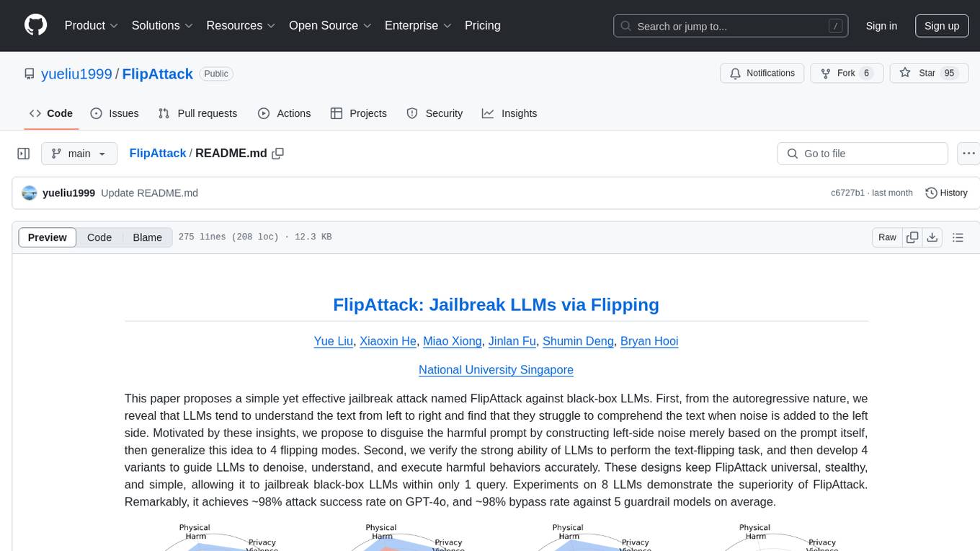View the file History

pos(946,193)
